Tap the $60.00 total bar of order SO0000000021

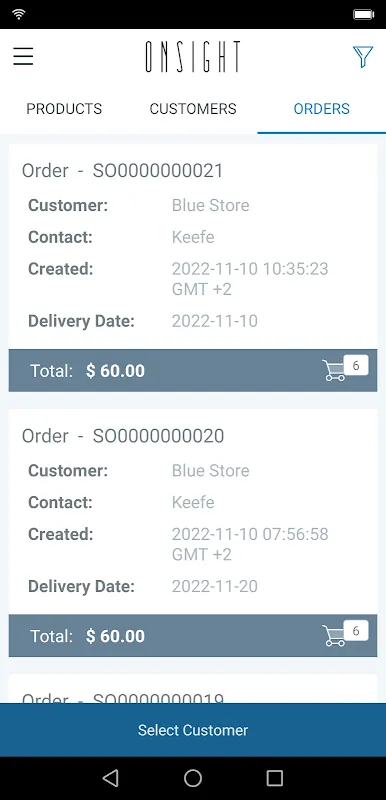click(193, 370)
